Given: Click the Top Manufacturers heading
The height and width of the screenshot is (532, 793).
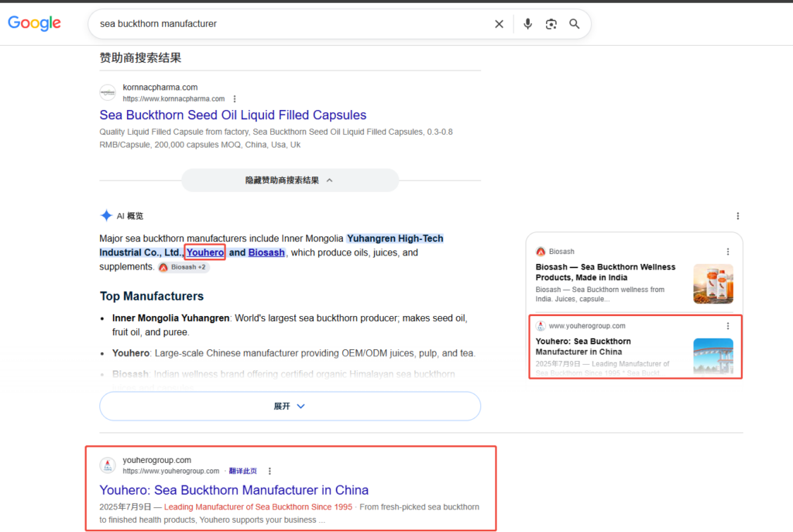Looking at the screenshot, I should pyautogui.click(x=152, y=296).
